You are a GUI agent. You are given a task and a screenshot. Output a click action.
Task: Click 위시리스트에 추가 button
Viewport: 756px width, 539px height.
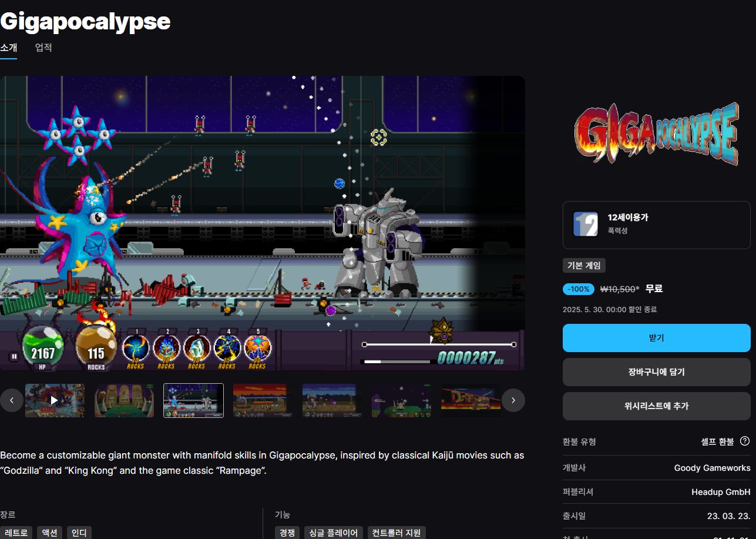656,406
